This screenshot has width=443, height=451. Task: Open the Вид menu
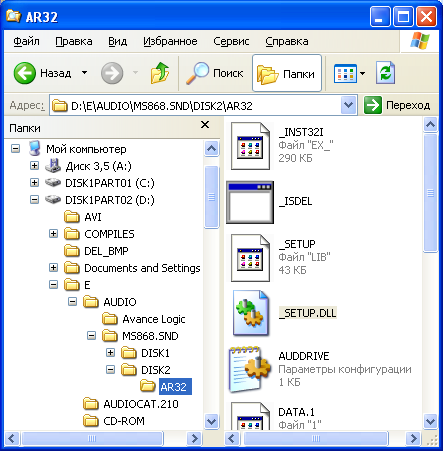click(x=117, y=41)
